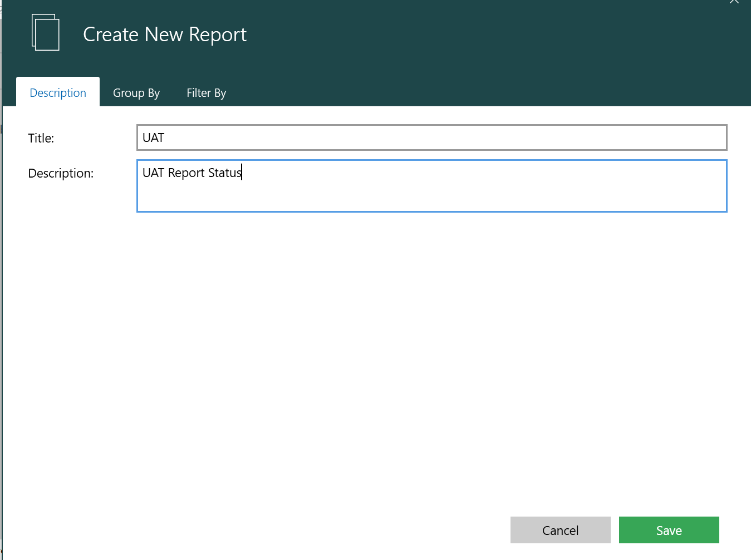
Task: Click the "Create New Report" heading text
Action: click(165, 35)
